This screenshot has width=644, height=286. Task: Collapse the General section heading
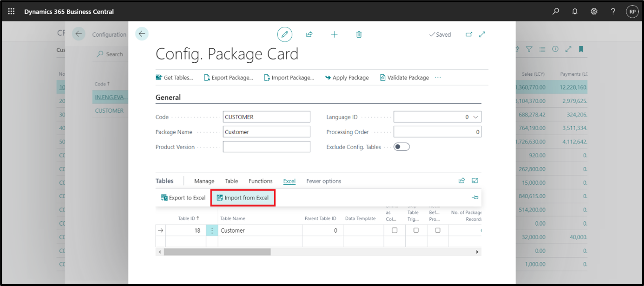168,97
